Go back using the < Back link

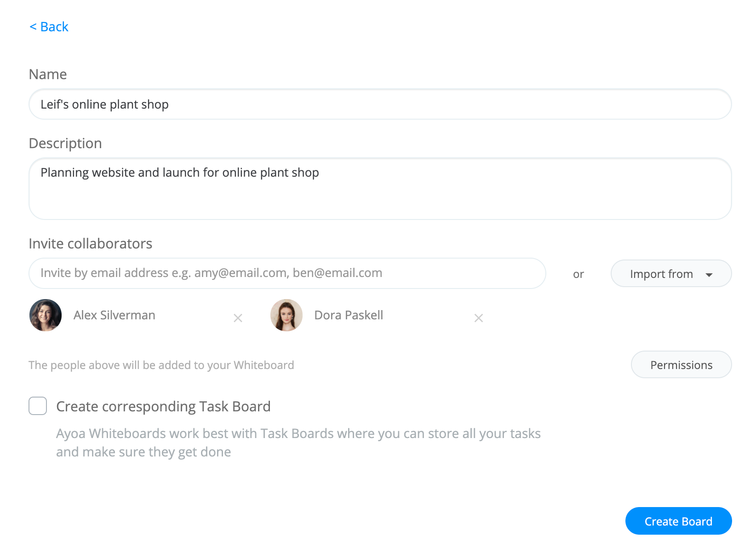pyautogui.click(x=49, y=27)
